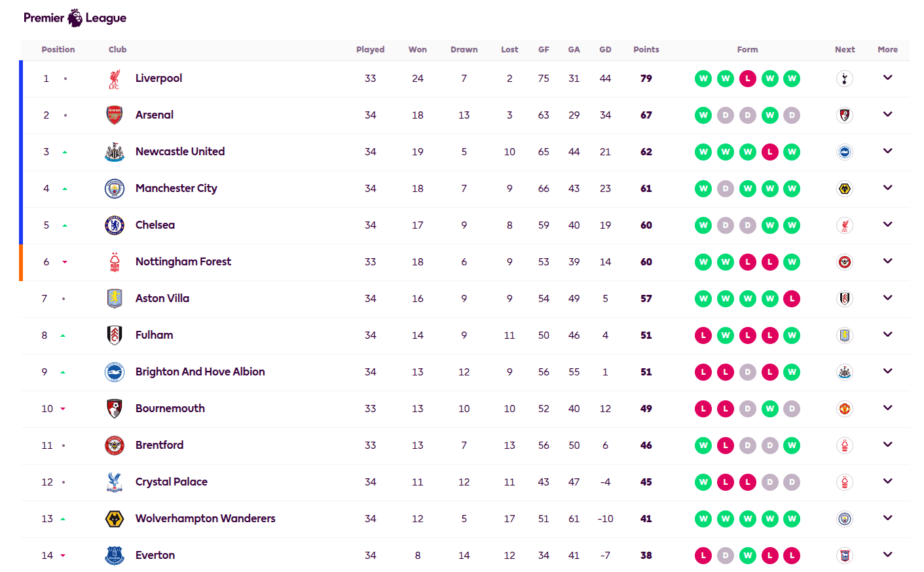This screenshot has height=572, width=924.
Task: Click the Premier League logo
Action: 75,18
